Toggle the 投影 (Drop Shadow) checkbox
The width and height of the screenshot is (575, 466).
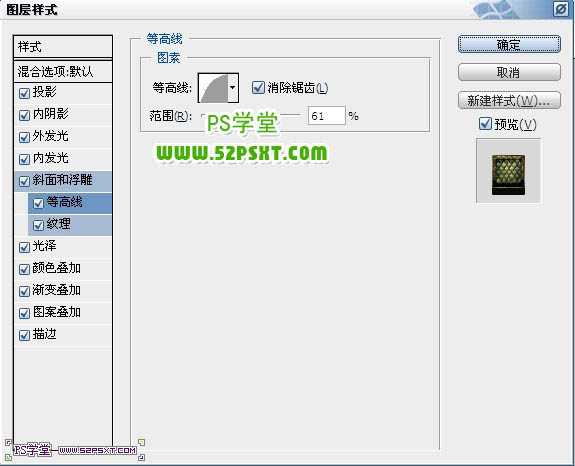click(x=24, y=93)
